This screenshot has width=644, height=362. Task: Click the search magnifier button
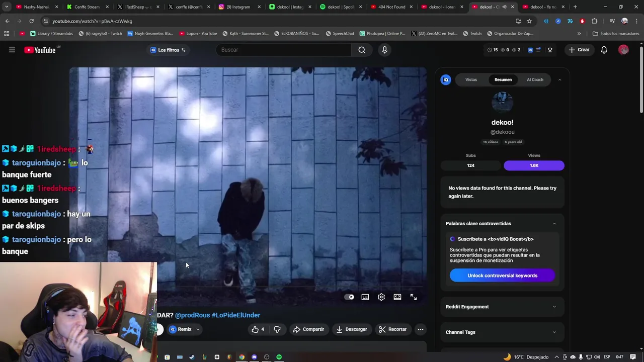[x=362, y=50]
